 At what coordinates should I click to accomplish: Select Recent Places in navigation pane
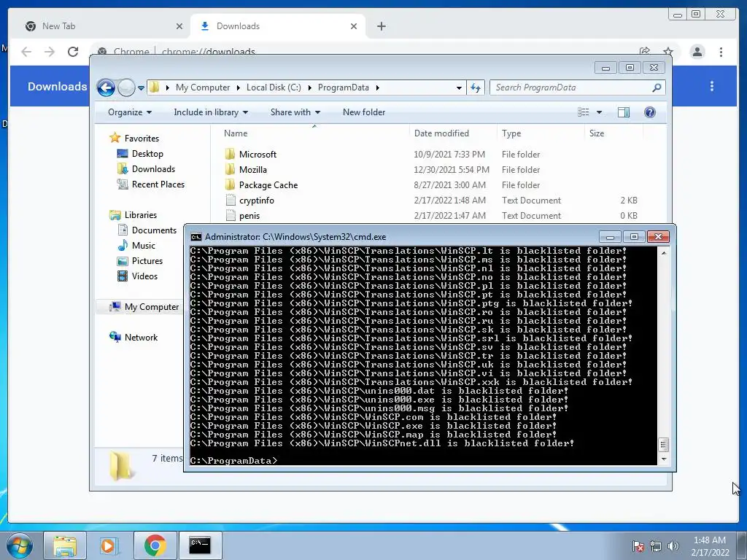[158, 184]
